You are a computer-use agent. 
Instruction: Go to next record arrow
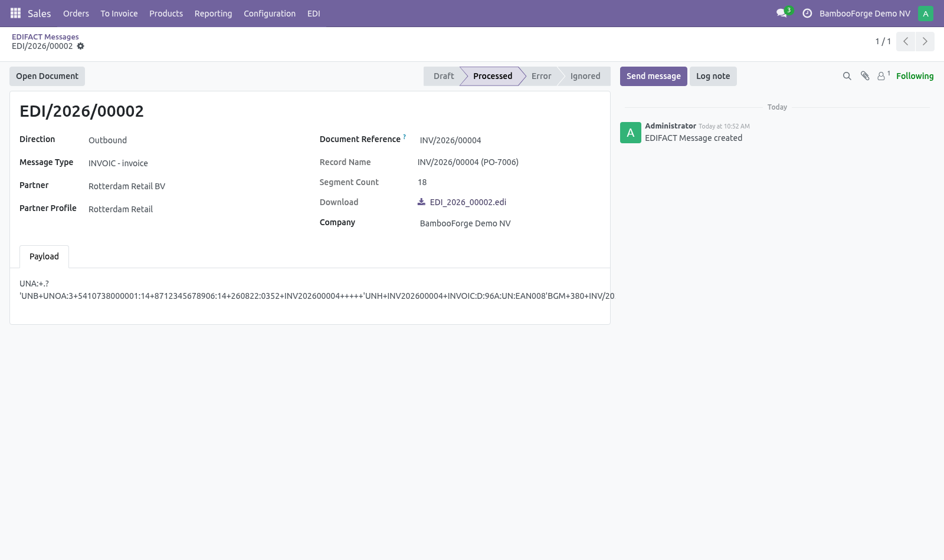[925, 41]
